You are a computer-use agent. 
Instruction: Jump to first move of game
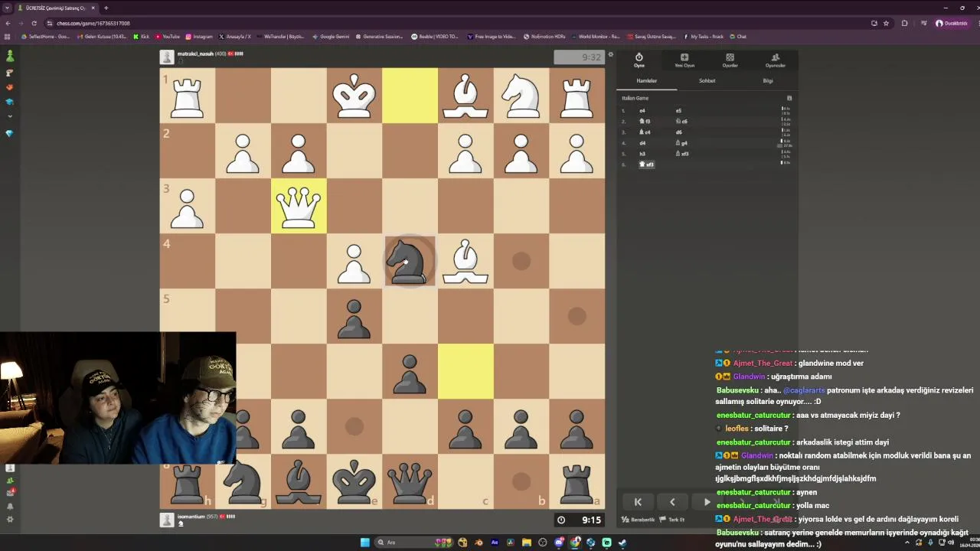(x=637, y=502)
